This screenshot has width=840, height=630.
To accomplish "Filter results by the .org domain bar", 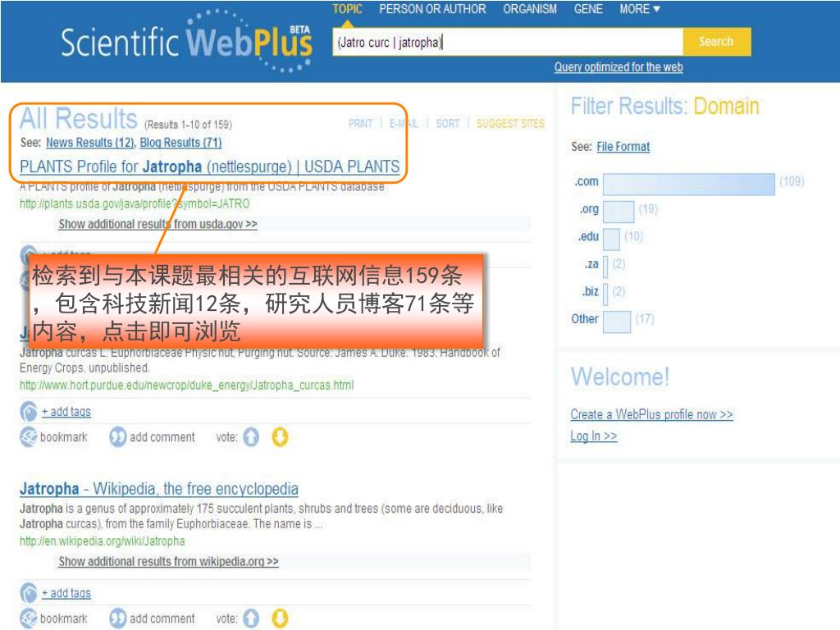I will (x=619, y=211).
